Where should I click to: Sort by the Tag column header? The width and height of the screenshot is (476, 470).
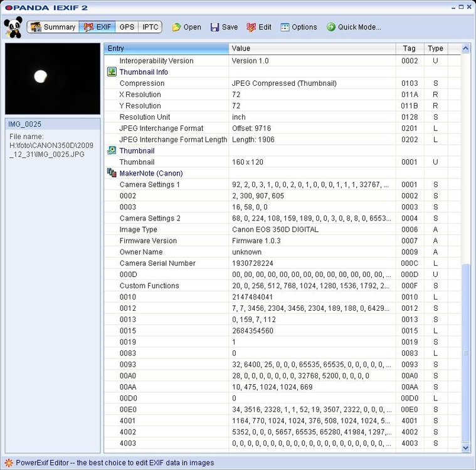[x=410, y=48]
